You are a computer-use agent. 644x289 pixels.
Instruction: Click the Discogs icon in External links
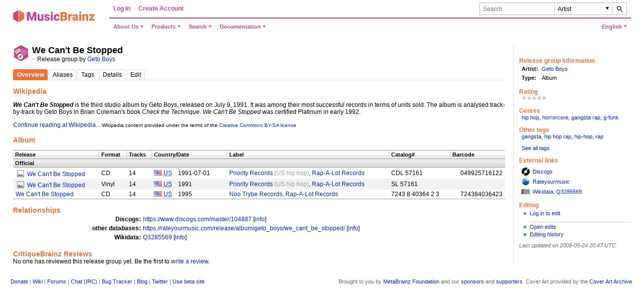coord(526,172)
